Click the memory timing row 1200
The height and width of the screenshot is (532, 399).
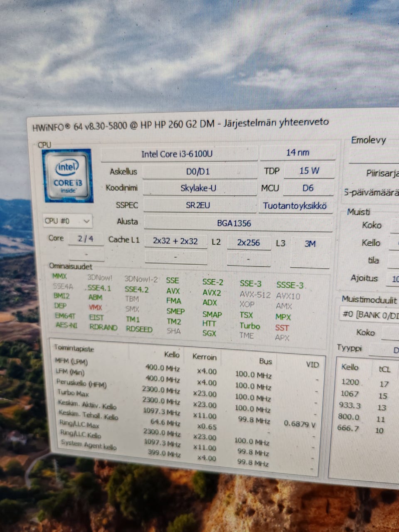coord(350,382)
